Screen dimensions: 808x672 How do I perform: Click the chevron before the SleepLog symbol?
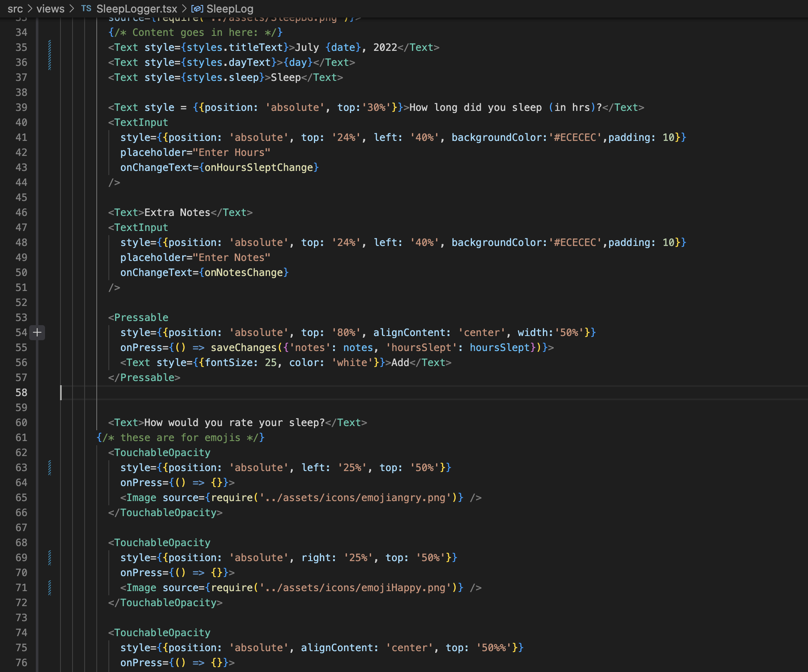tap(184, 9)
